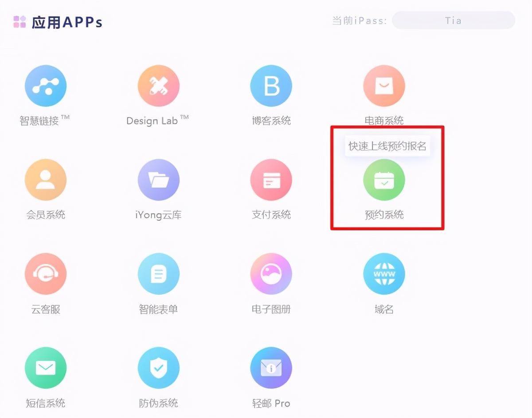Click the 应用APPs heading text
532x418 pixels.
click(67, 22)
